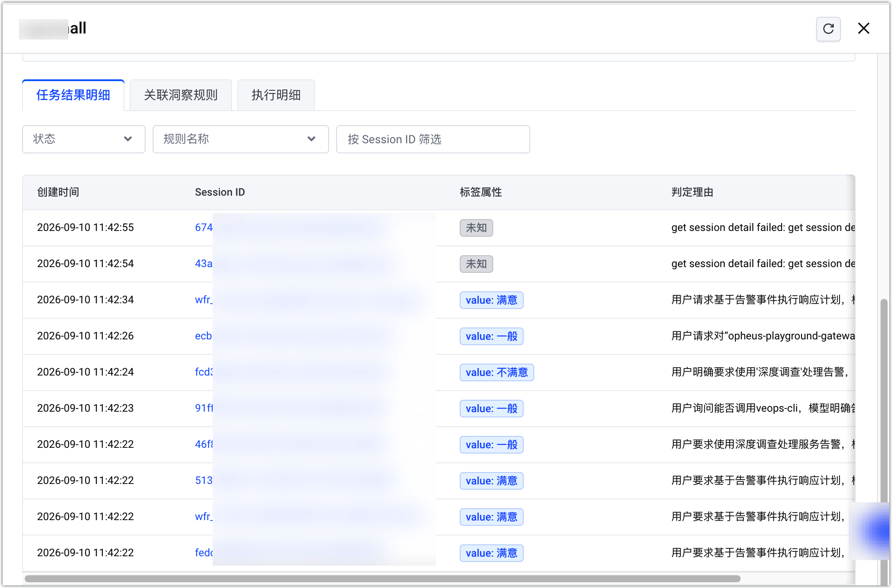
Task: Open the 执行明细 tab
Action: point(276,95)
